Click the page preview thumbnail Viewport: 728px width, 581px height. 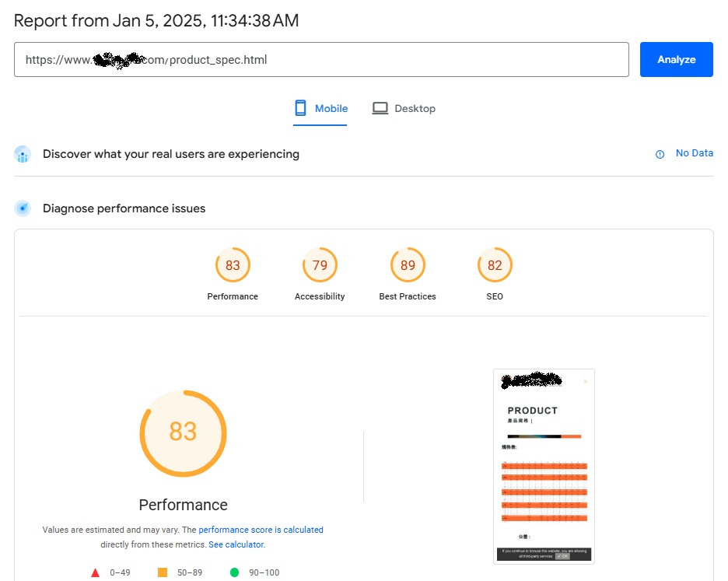click(x=544, y=465)
